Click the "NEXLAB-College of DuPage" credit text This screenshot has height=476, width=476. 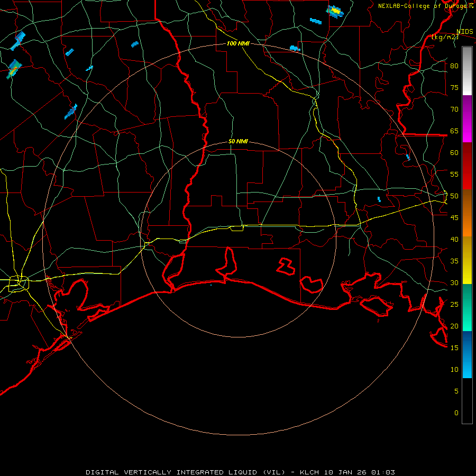pos(424,6)
